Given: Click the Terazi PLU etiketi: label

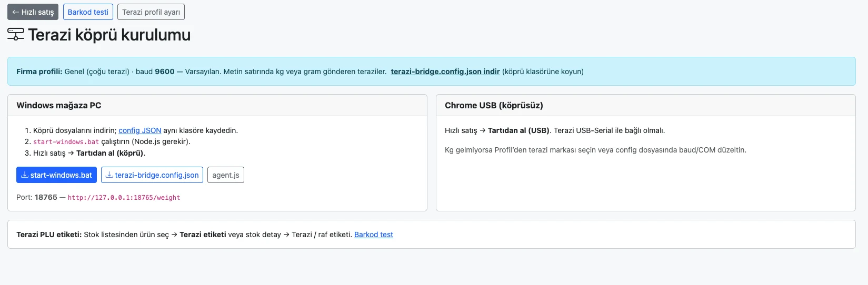Looking at the screenshot, I should pyautogui.click(x=49, y=235).
